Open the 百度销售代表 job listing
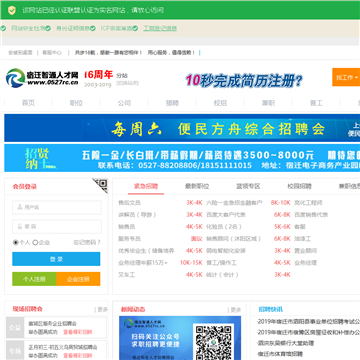 point(311,215)
